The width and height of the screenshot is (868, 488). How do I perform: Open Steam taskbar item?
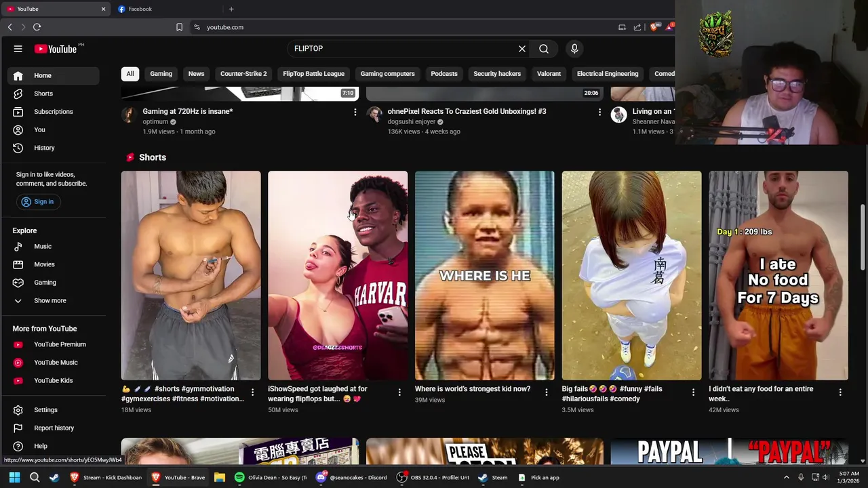point(493,478)
